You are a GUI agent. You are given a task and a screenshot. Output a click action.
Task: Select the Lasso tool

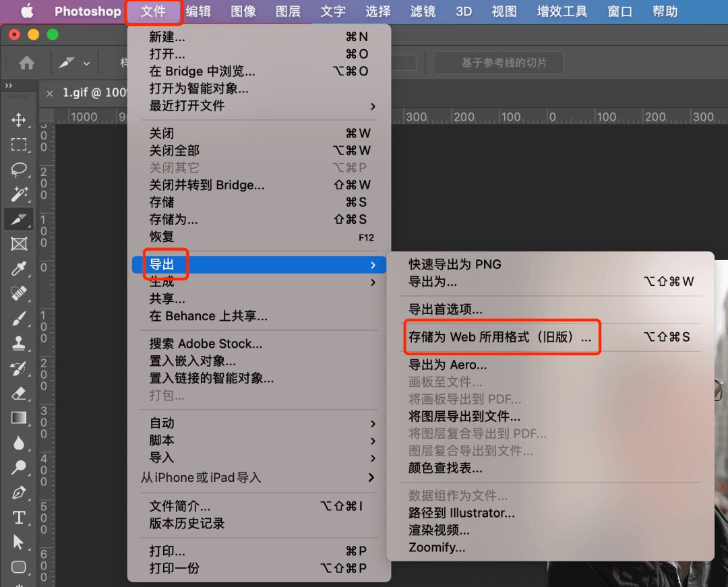(x=19, y=169)
